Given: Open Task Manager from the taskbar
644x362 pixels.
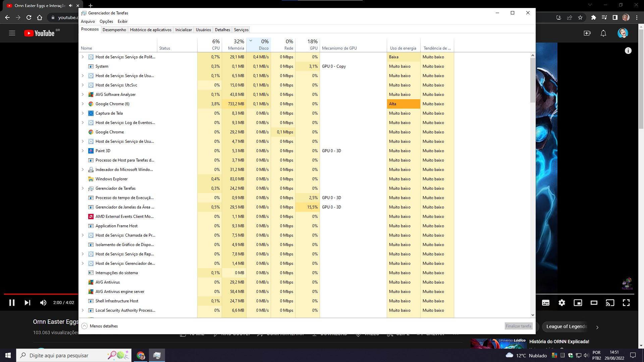Looking at the screenshot, I should point(157,355).
